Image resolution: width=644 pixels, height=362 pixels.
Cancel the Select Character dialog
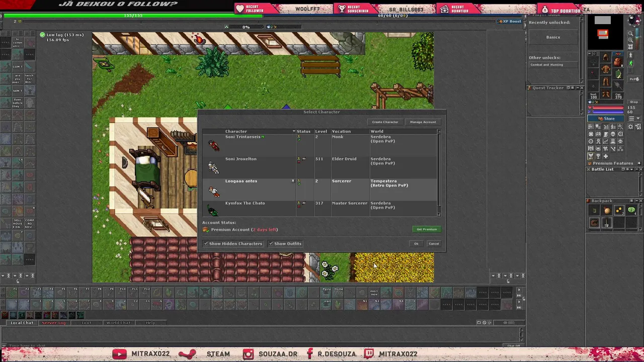tap(434, 244)
